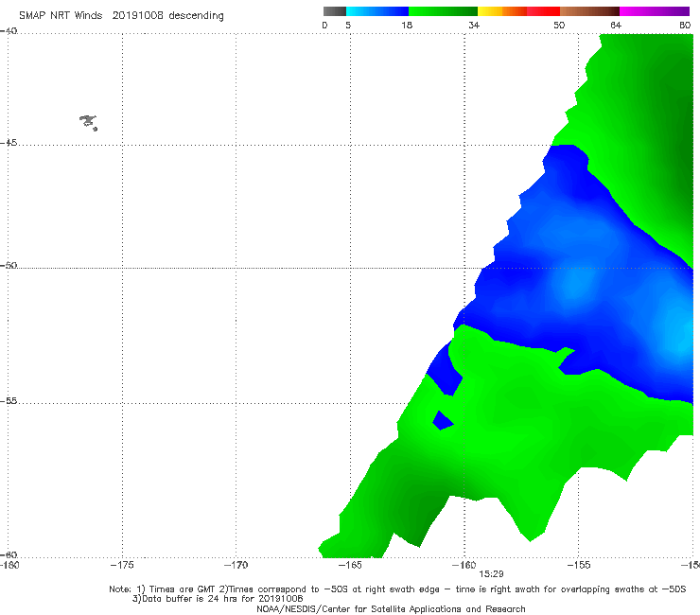
Task: Click the colorbar label 64
Action: (x=616, y=25)
